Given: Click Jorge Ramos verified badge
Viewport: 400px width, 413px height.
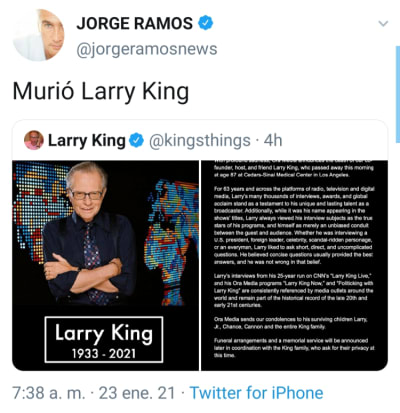Looking at the screenshot, I should coord(206,23).
